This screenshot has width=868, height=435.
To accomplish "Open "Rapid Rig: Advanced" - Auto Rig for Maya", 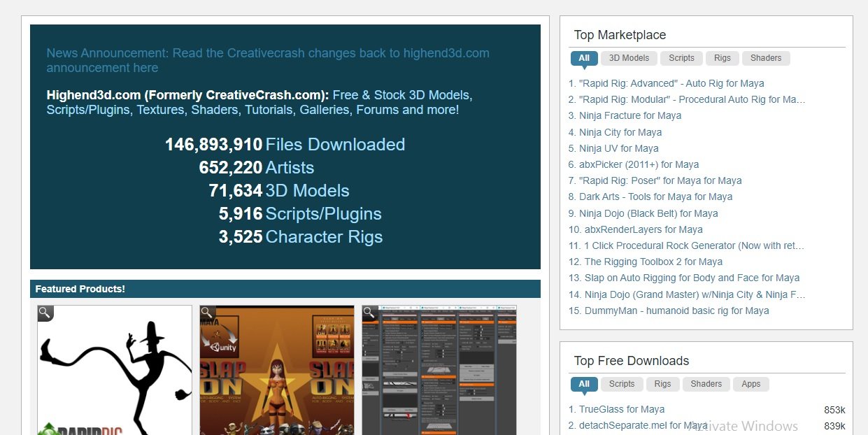I will click(671, 83).
